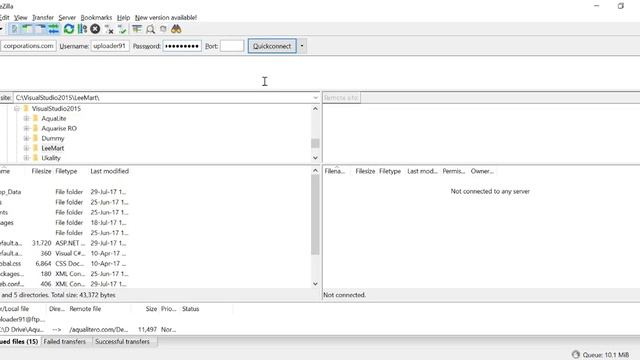The height and width of the screenshot is (360, 640).
Task: Click the reconnect to last server icon
Action: coord(122,29)
